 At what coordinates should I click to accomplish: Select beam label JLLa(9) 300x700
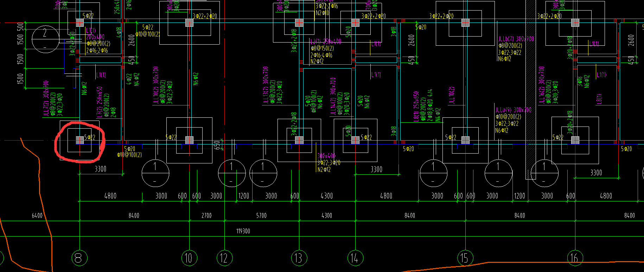click(x=513, y=110)
